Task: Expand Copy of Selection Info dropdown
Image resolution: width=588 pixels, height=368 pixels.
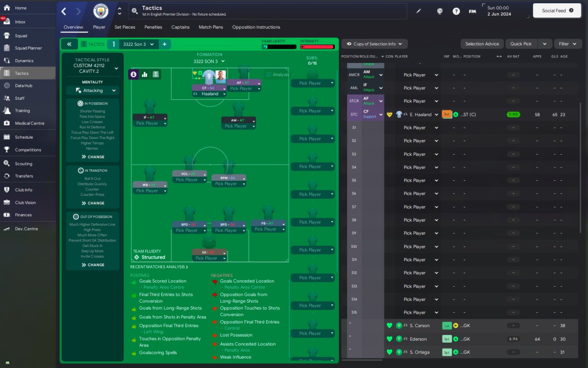Action: (374, 44)
